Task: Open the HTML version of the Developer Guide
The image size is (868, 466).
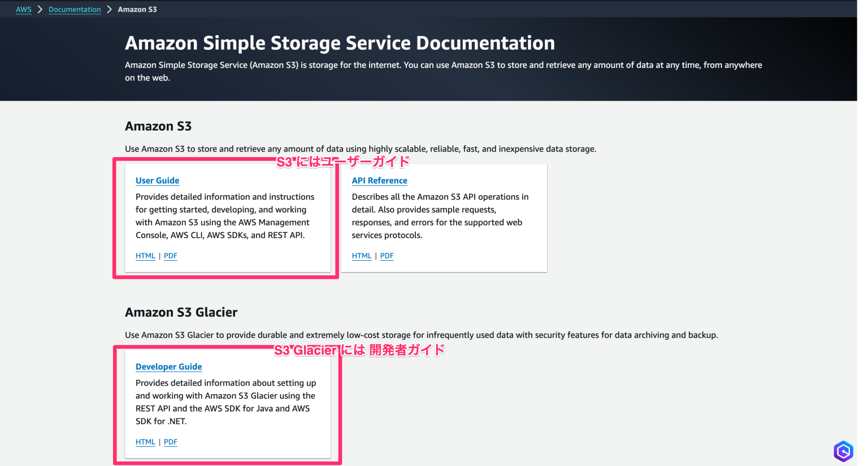Action: [145, 442]
